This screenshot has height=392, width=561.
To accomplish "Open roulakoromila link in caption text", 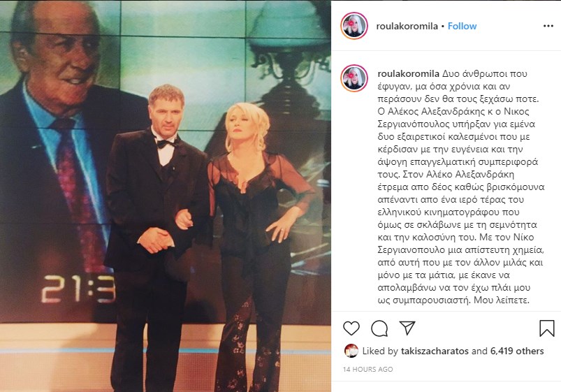I will [408, 74].
